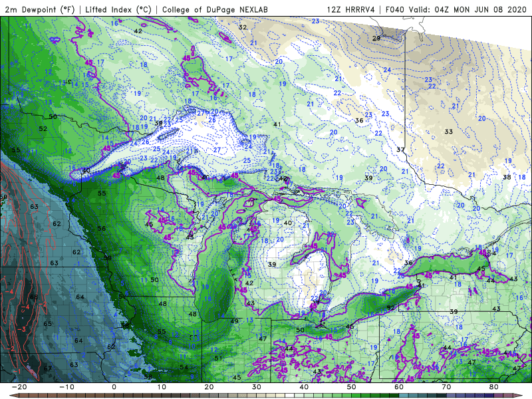
Task: Click the 10 label on the color scale
Action: click(x=162, y=387)
